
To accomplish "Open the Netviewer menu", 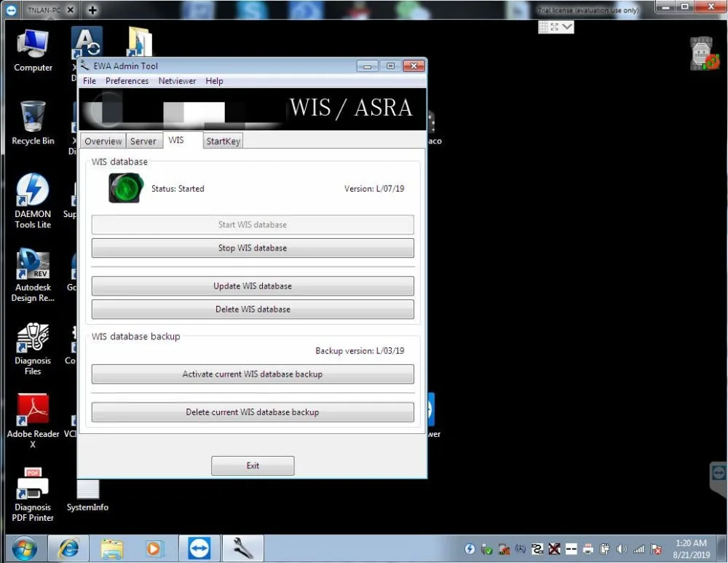I will (x=177, y=81).
